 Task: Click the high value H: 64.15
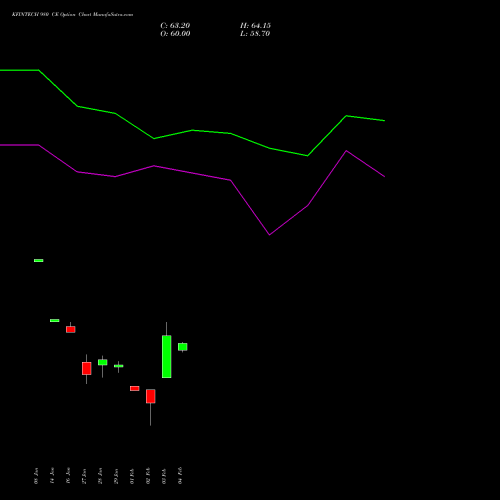pyautogui.click(x=255, y=26)
